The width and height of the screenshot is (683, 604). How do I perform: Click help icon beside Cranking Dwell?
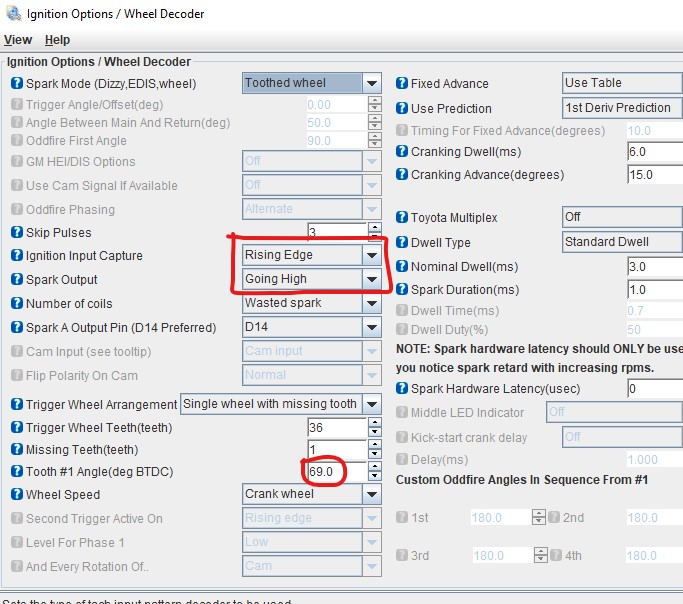403,152
